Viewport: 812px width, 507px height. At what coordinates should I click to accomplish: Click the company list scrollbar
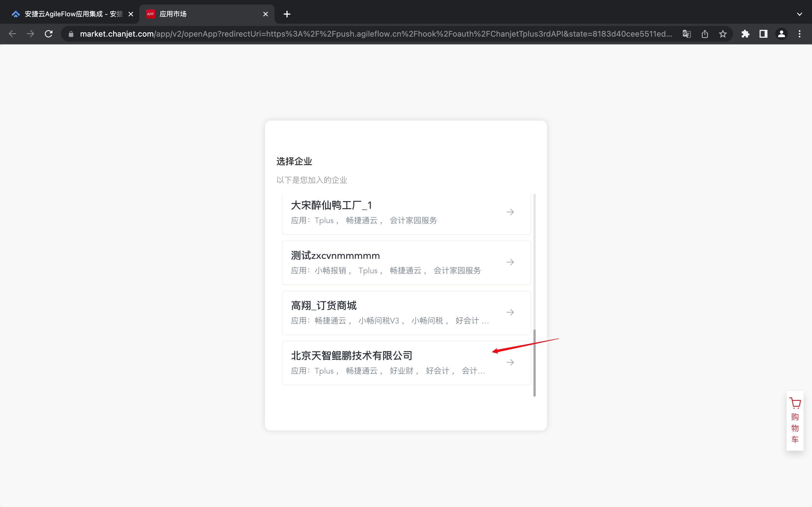pyautogui.click(x=534, y=362)
